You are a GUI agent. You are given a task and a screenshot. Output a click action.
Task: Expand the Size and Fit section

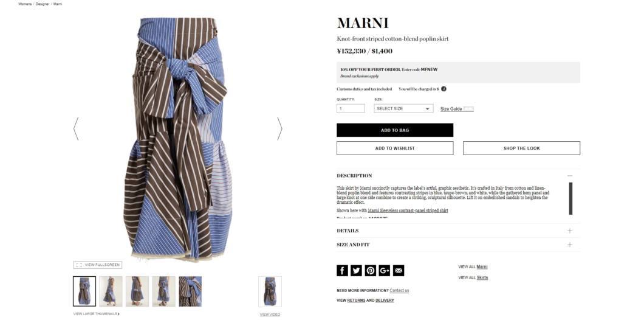click(458, 245)
